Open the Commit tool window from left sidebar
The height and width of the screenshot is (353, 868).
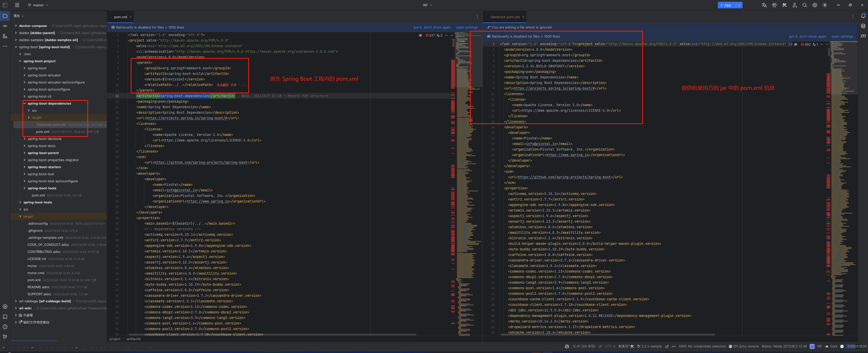click(x=5, y=26)
